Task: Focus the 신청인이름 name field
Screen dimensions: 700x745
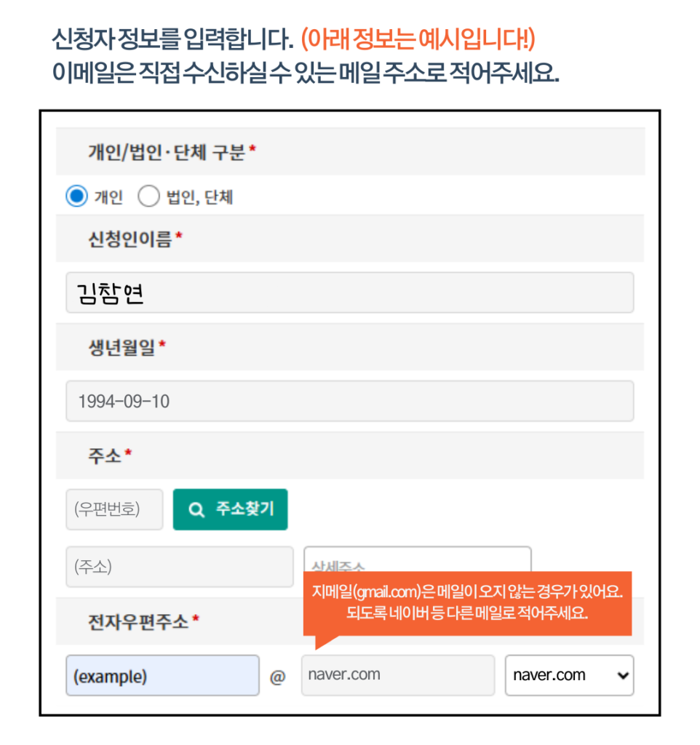Action: point(350,292)
